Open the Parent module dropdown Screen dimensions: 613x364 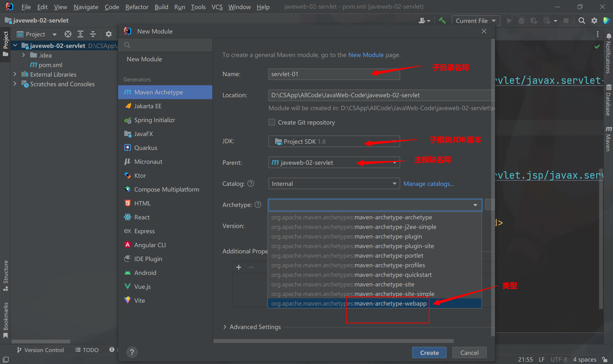[x=334, y=163]
